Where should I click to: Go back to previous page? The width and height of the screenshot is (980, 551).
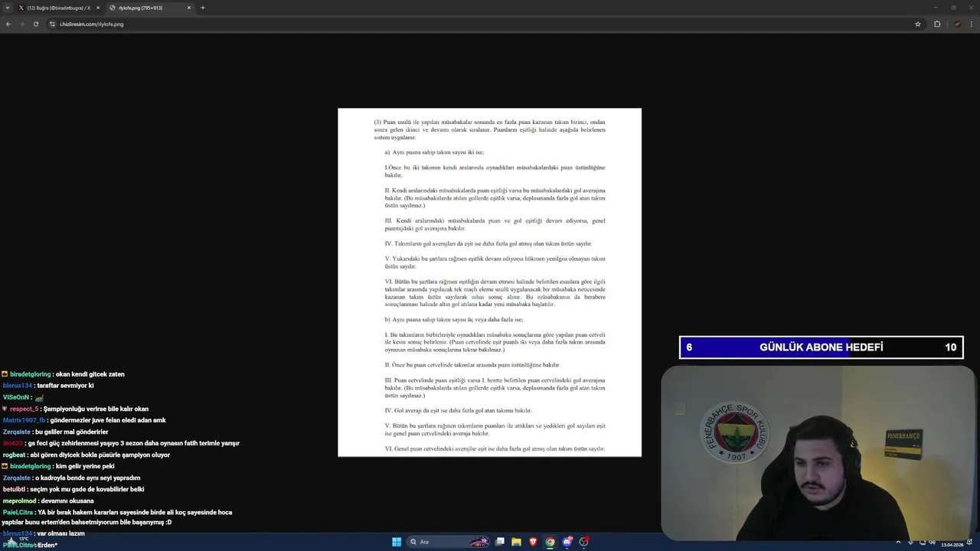[x=8, y=24]
